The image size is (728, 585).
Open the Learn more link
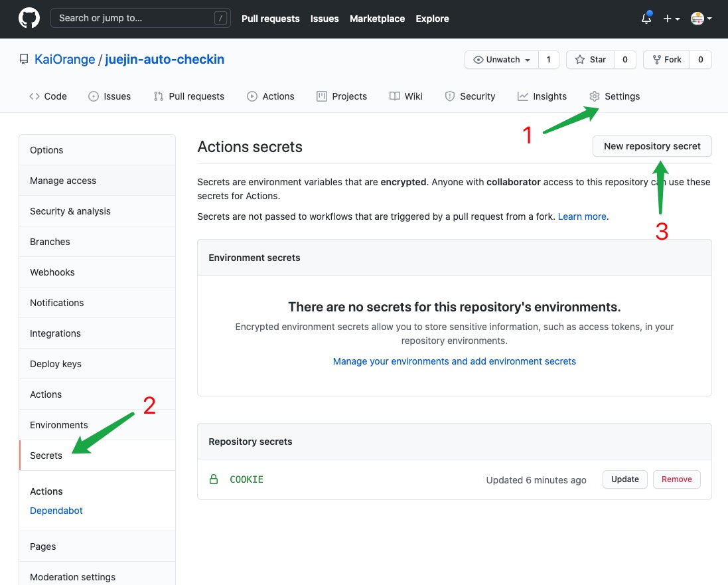582,216
